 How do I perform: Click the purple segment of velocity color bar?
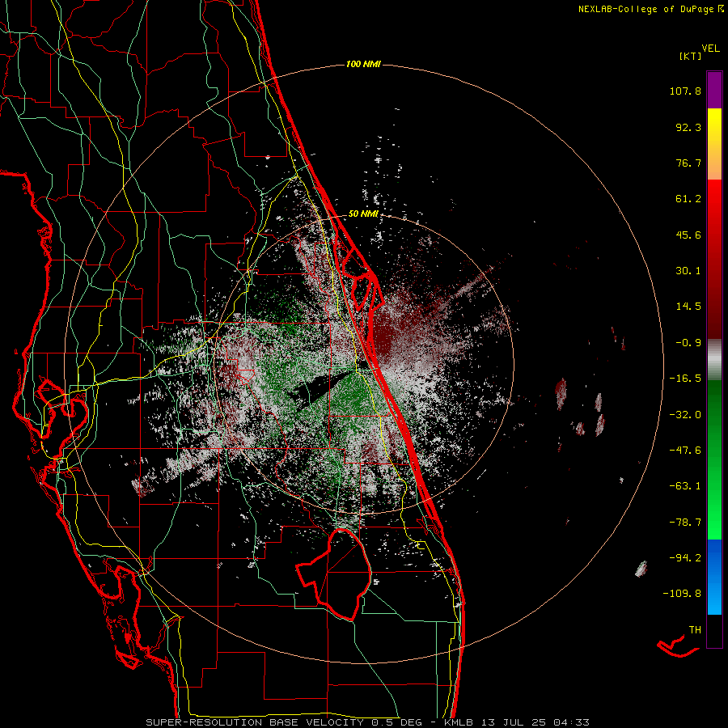[x=714, y=90]
